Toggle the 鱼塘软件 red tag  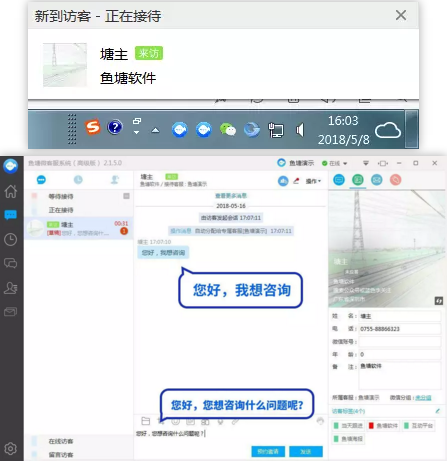tap(384, 426)
